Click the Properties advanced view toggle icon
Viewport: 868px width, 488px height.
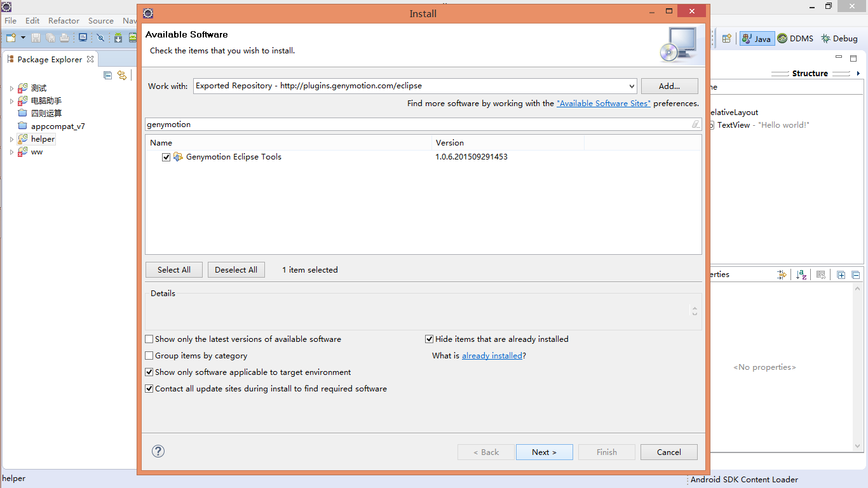coord(782,274)
